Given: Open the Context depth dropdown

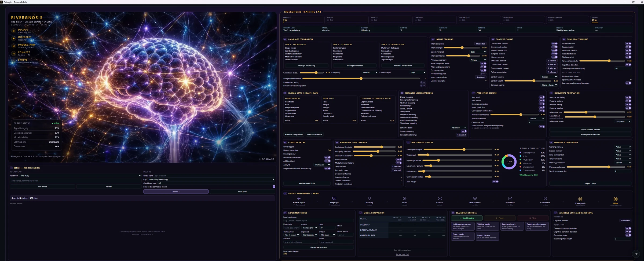Looking at the screenshot, I should coord(418,72).
